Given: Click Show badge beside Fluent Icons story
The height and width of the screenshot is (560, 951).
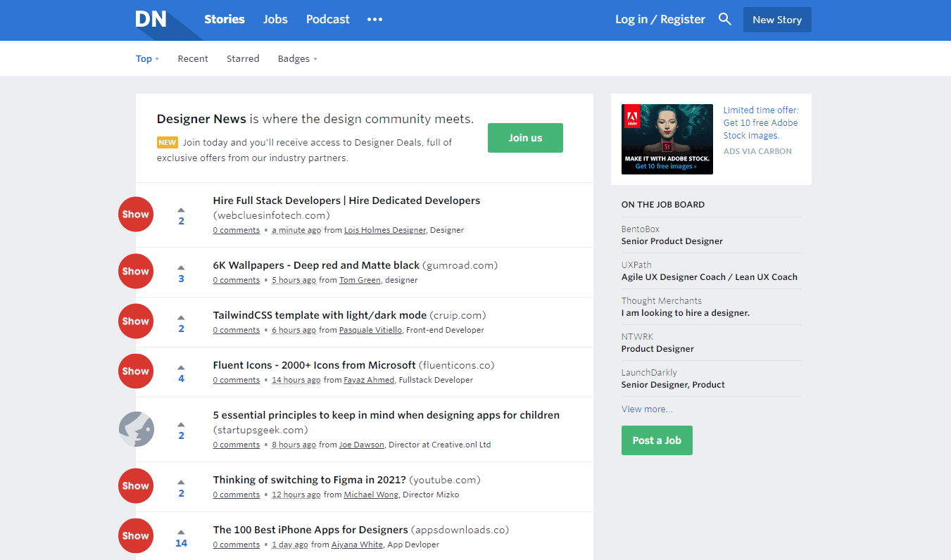Looking at the screenshot, I should [136, 371].
